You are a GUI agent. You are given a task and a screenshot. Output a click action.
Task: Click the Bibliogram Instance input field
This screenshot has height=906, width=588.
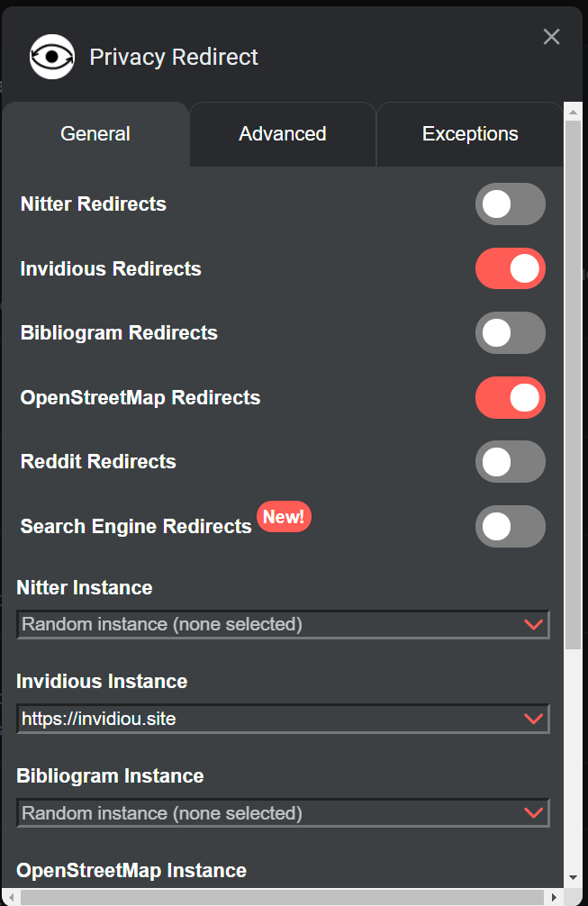tap(283, 813)
